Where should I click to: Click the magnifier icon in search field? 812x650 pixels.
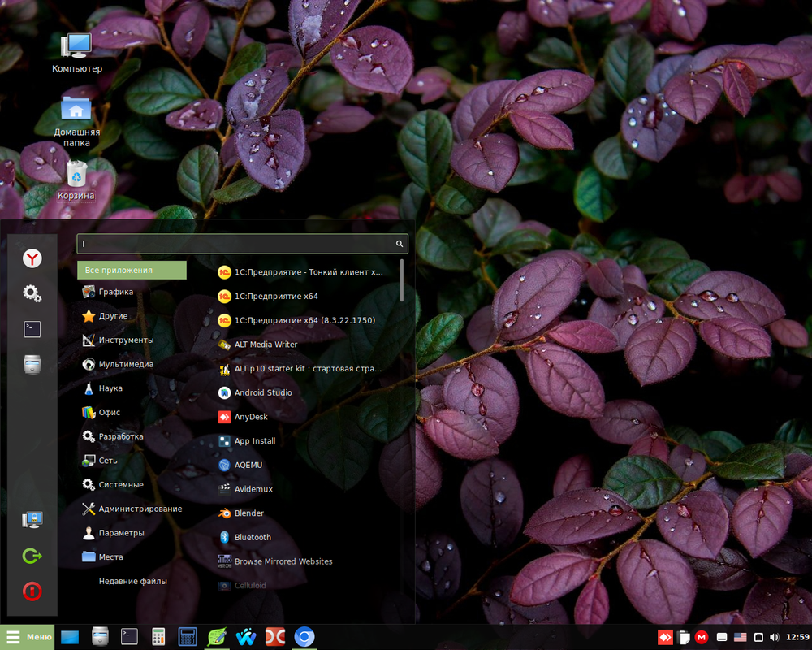(400, 244)
